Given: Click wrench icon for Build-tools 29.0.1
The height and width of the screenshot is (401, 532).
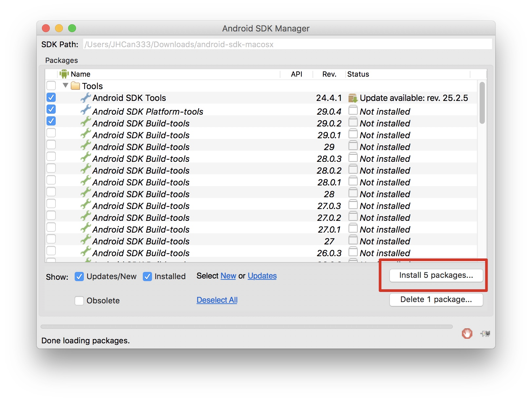Looking at the screenshot, I should [x=85, y=134].
